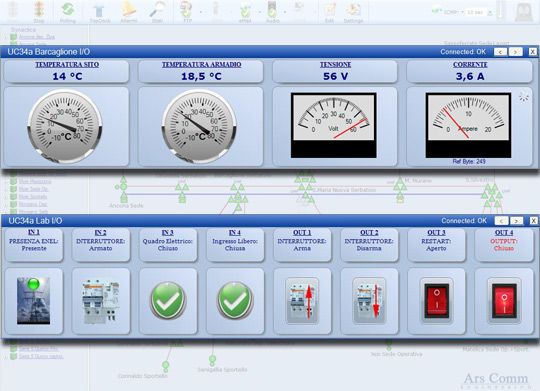Screen dimensions: 540x391
Task: Click the OUT 2 Disarma breaker down-arrow icon
Action: tap(369, 301)
